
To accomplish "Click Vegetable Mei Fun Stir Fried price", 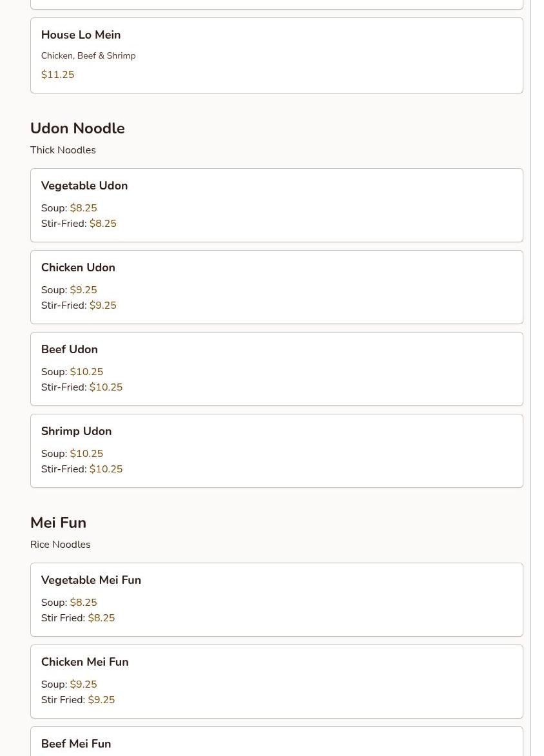I will [x=101, y=618].
